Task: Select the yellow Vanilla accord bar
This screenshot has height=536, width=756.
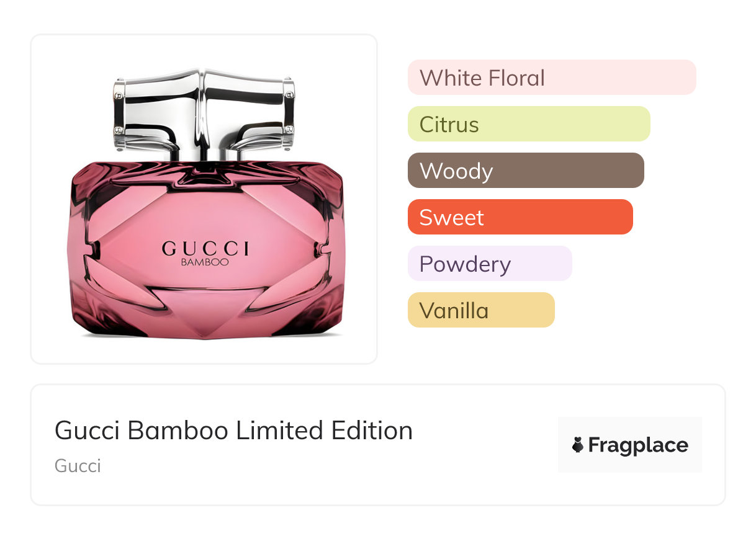Action: point(480,310)
